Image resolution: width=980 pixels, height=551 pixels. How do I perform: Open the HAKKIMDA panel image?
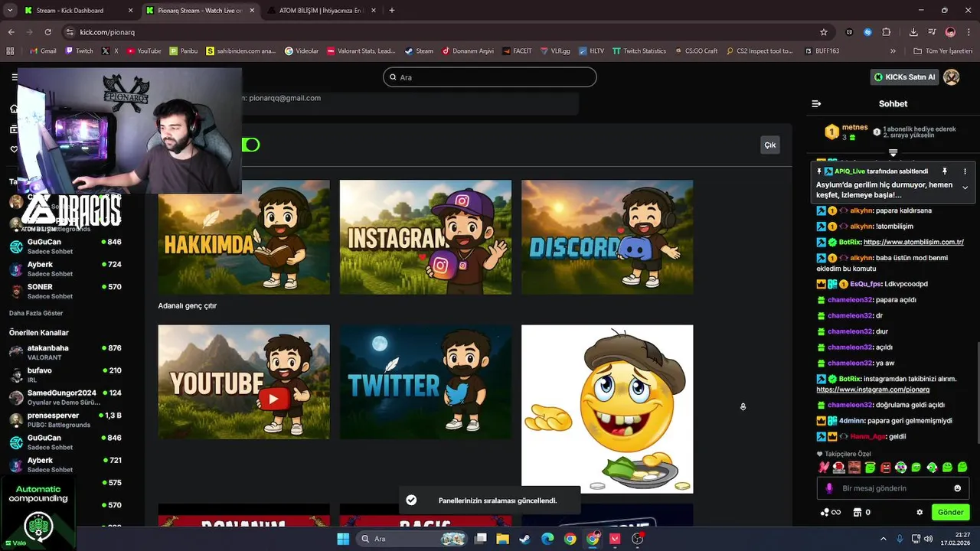[x=244, y=237]
